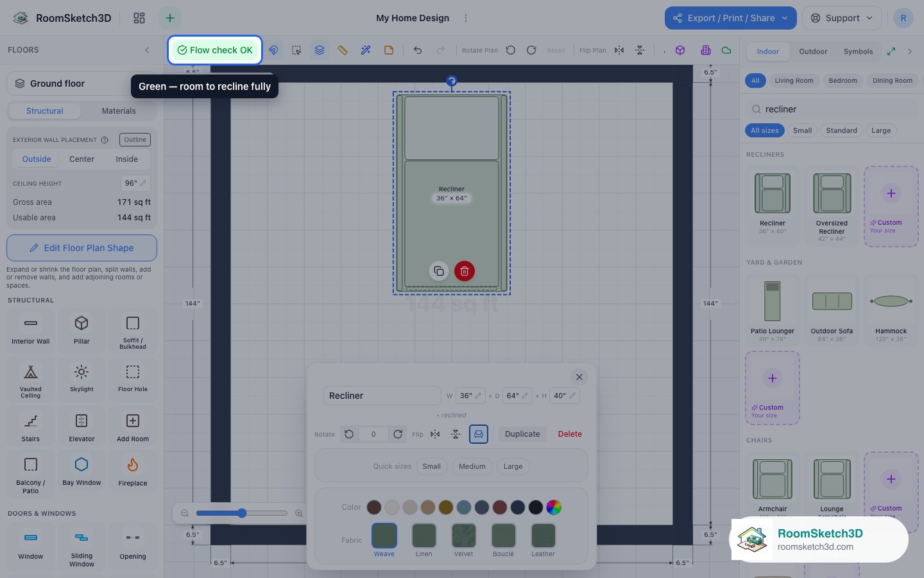Select Inside wall placement
The image size is (924, 578).
127,159
